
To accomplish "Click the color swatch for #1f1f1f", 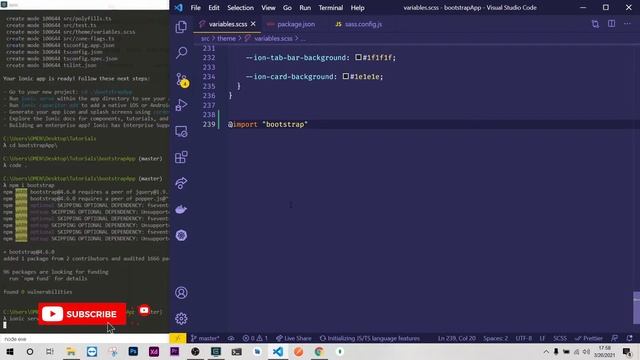I will [358, 58].
